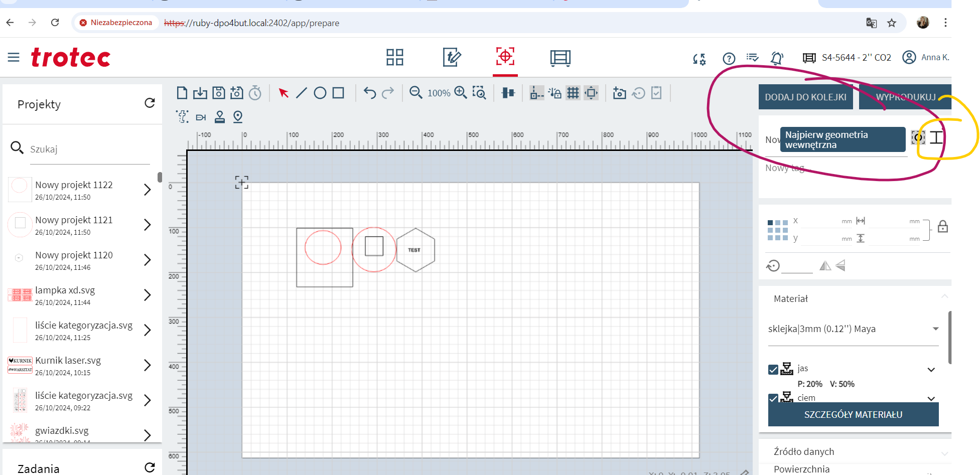
Task: Toggle the grid display
Action: click(573, 93)
